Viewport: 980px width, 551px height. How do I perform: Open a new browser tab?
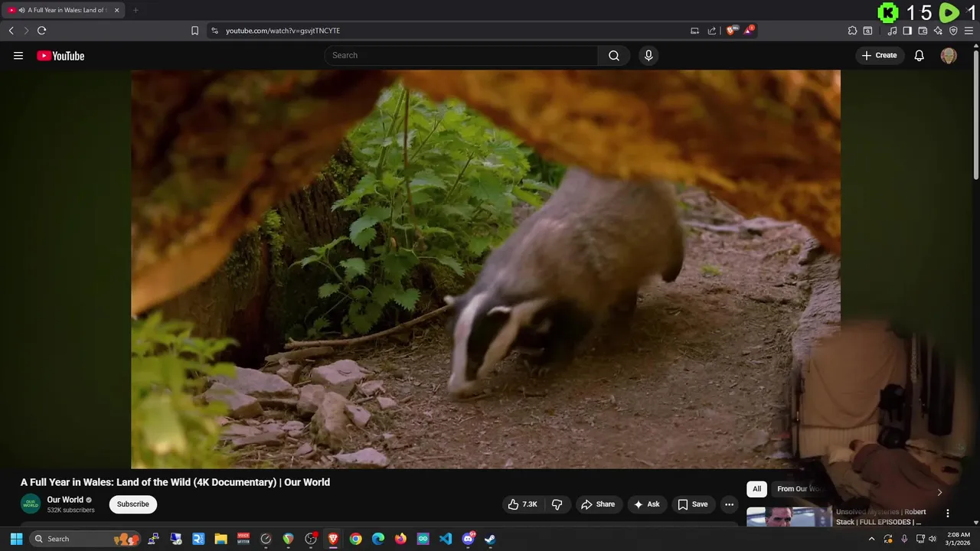(136, 10)
